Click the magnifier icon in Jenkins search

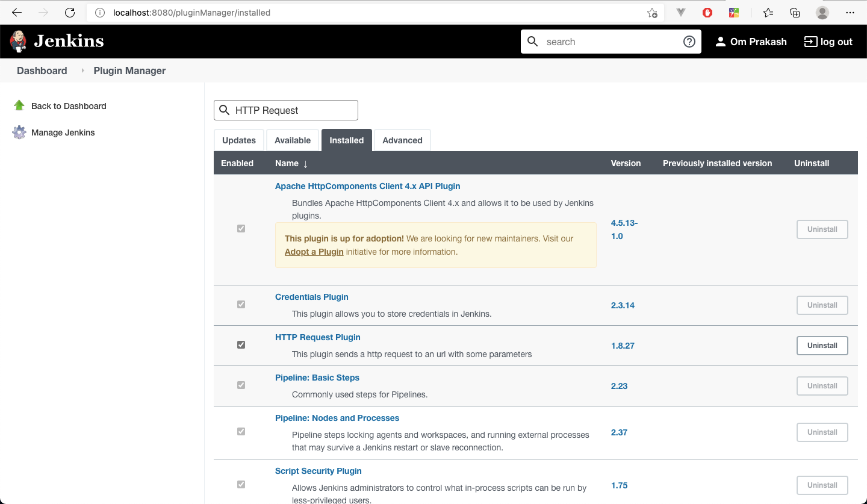click(532, 42)
